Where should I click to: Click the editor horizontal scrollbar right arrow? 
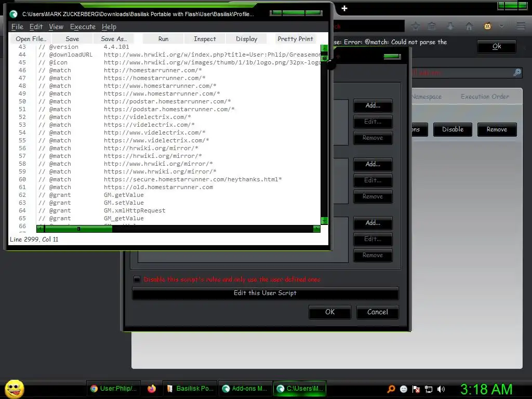[316, 229]
